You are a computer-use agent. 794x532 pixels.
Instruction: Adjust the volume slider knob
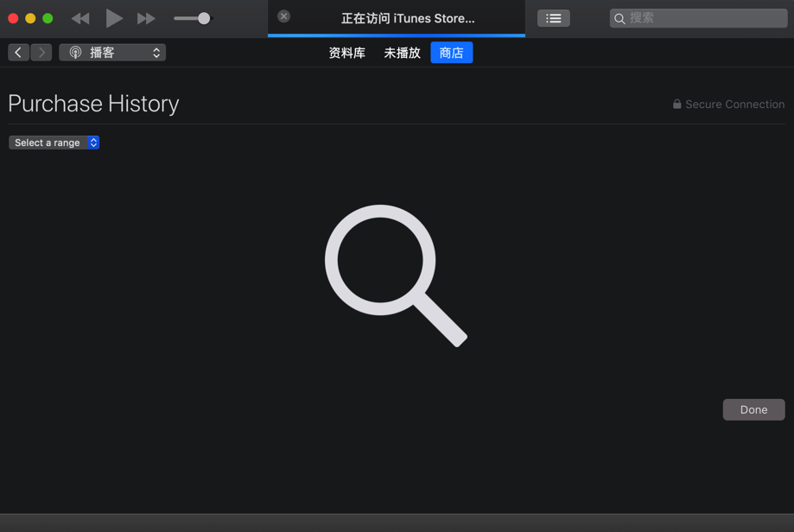[x=204, y=19]
